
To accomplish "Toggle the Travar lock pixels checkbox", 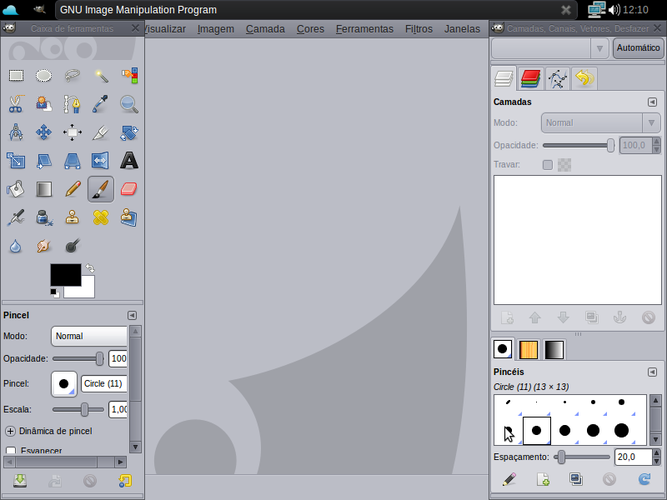I will pyautogui.click(x=547, y=165).
